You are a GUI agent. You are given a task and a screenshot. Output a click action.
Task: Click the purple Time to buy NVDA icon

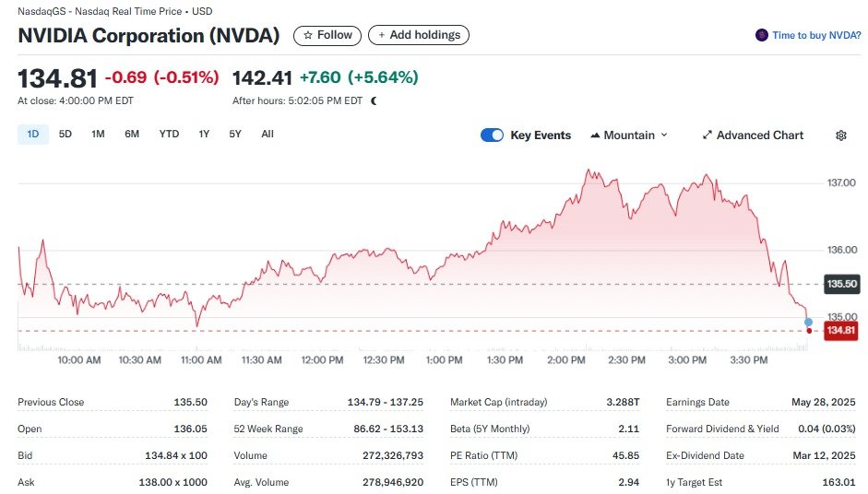tap(761, 35)
